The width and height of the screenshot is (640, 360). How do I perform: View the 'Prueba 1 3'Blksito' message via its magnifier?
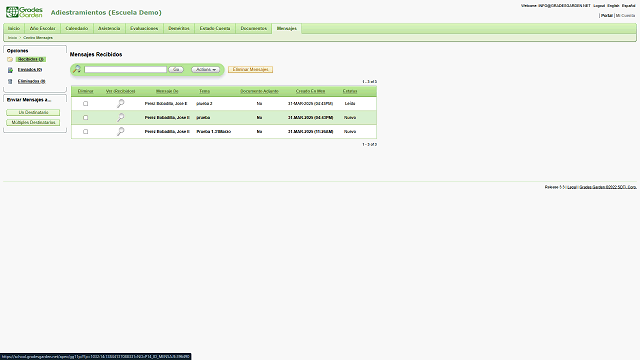click(x=120, y=131)
